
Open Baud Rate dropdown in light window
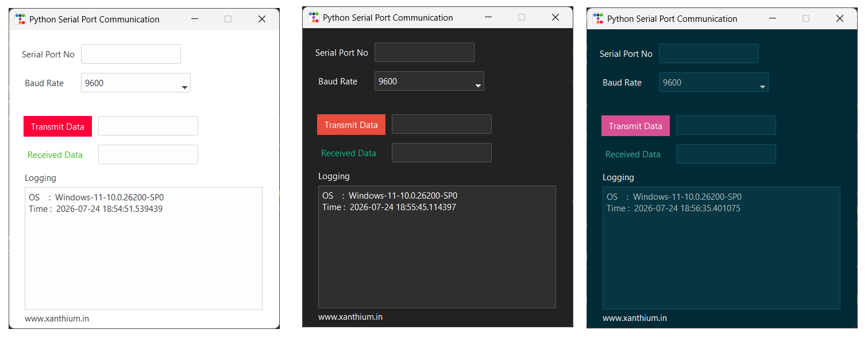[x=136, y=83]
